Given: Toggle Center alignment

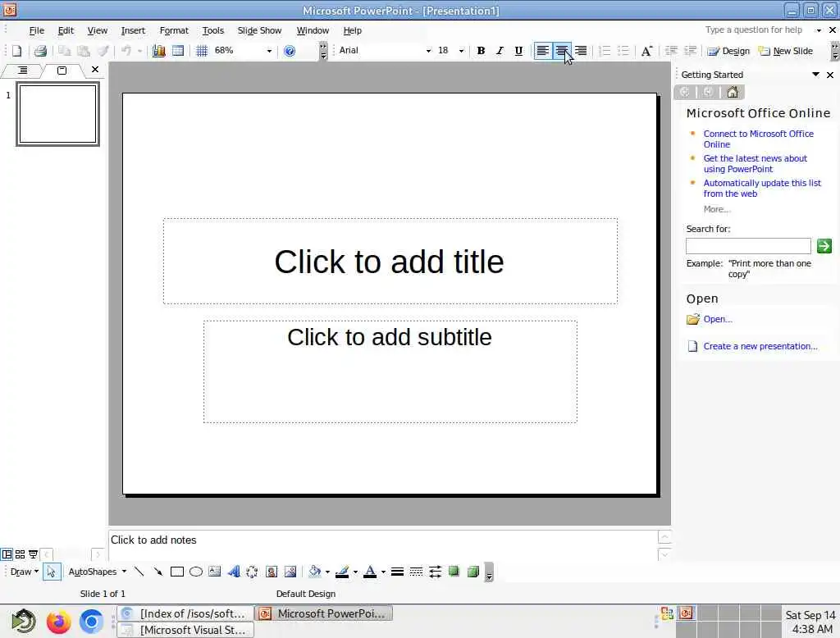Looking at the screenshot, I should pyautogui.click(x=562, y=51).
